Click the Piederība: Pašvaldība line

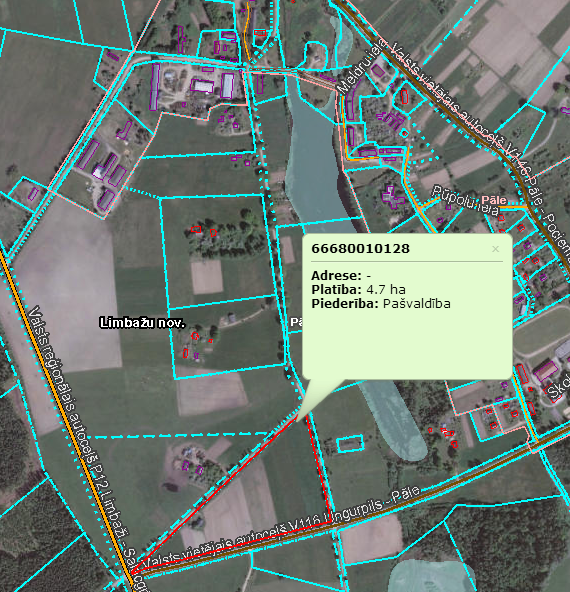381,304
